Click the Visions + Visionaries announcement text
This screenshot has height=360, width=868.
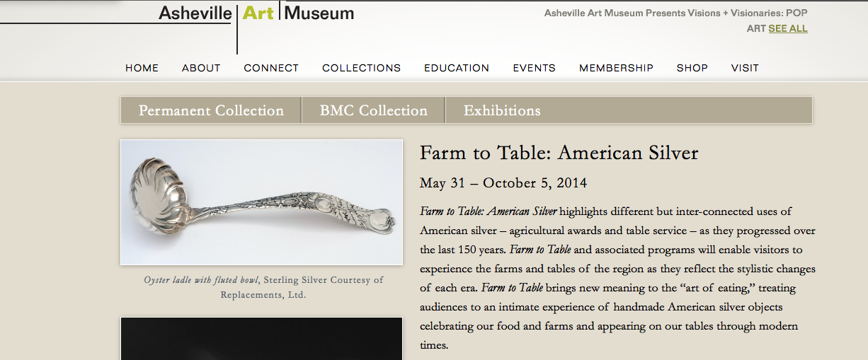pos(676,21)
